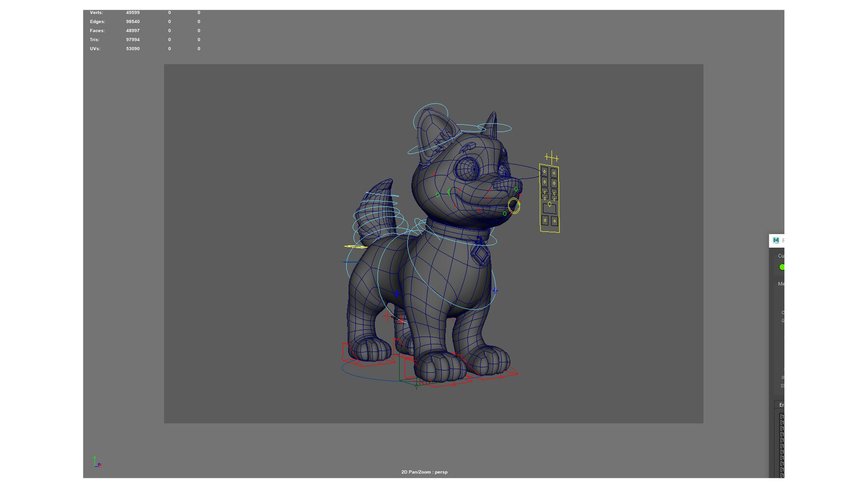Screen dimensions: 868x488
Task: Toggle the green status indicator on the right panel
Action: (783, 267)
